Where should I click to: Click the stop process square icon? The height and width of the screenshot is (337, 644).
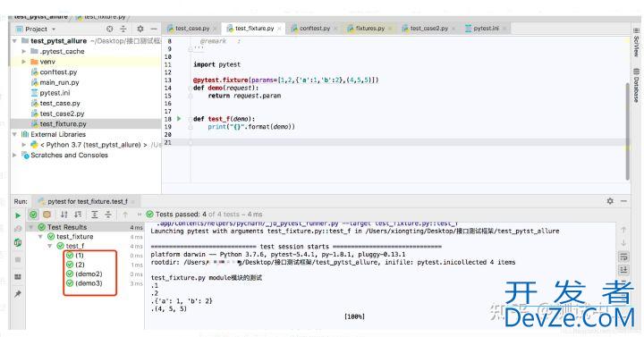[x=18, y=259]
